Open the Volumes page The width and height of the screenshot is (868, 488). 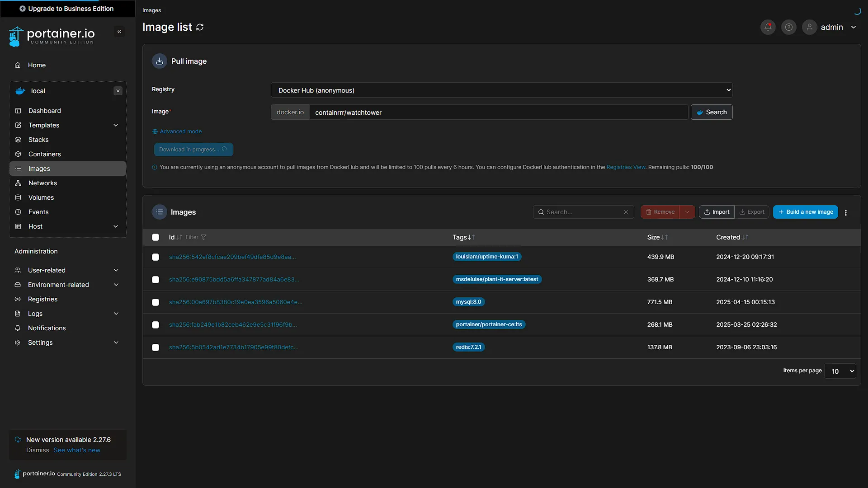[68, 197]
